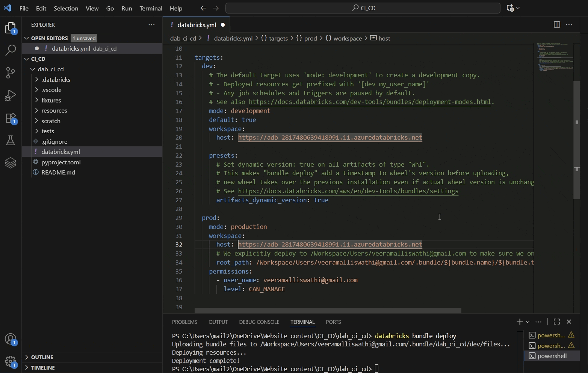Image resolution: width=588 pixels, height=373 pixels.
Task: Click the CI_CD command center search box
Action: [363, 8]
